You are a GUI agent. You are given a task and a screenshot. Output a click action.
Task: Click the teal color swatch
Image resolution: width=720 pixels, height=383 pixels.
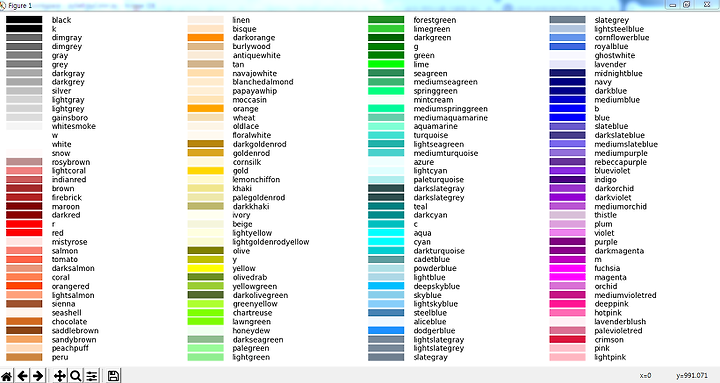click(x=386, y=207)
